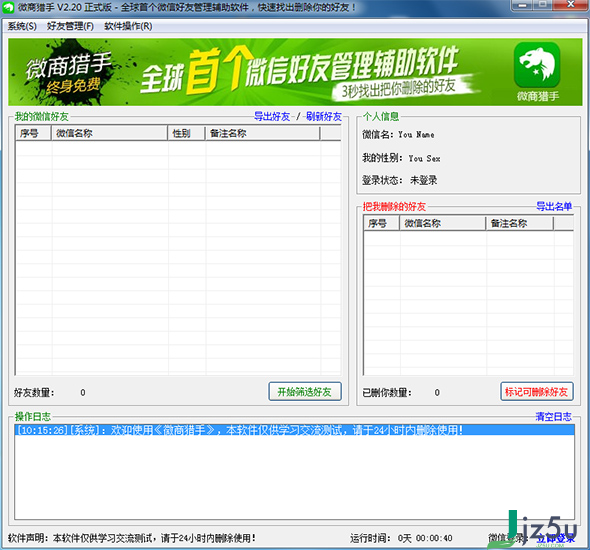Click the 我的性别: You Sex text
The image size is (590, 550).
(x=401, y=158)
